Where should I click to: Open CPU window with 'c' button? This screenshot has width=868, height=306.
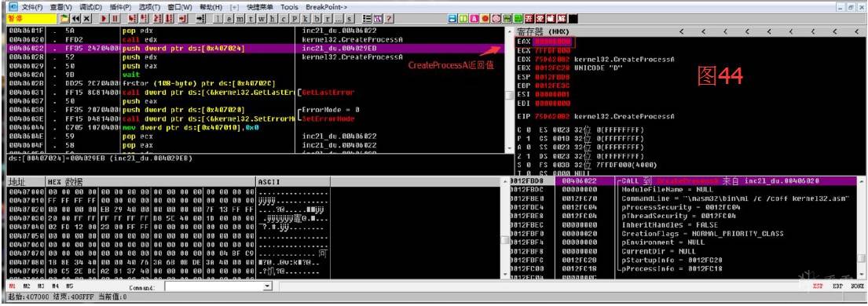click(283, 18)
